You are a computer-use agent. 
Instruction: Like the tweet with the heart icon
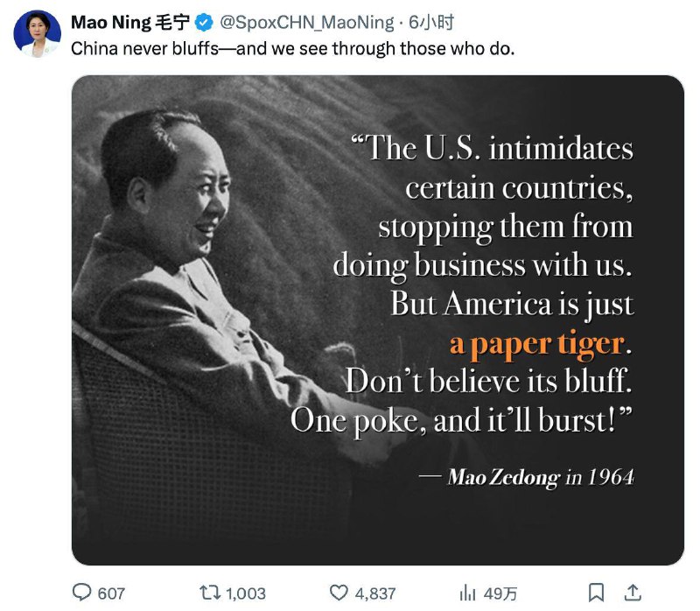(x=339, y=593)
